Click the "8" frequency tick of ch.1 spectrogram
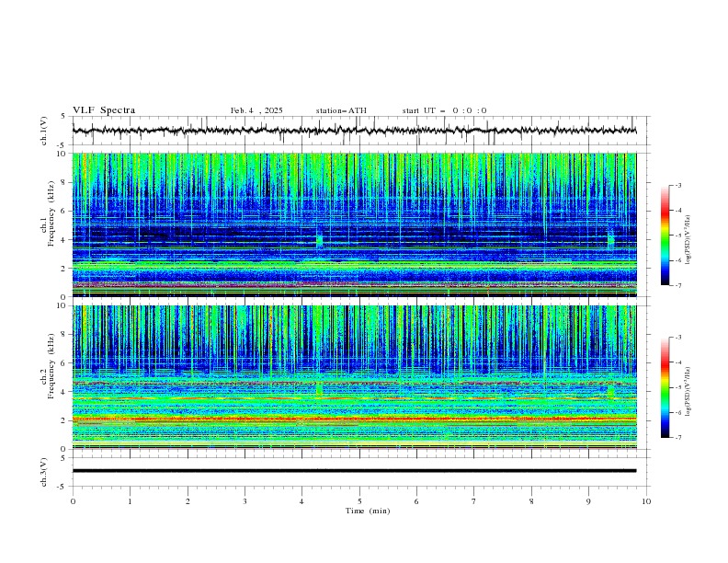The image size is (728, 563). point(63,182)
